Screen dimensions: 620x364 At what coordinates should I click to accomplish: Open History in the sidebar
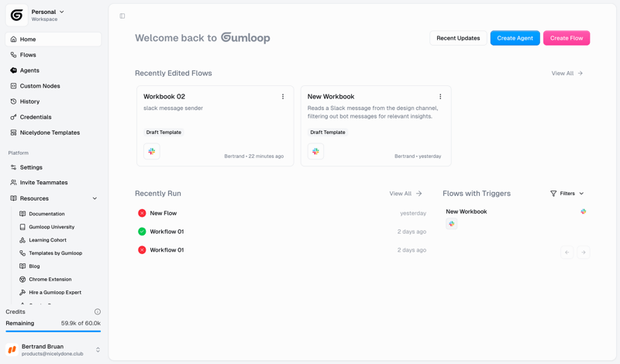click(53, 101)
